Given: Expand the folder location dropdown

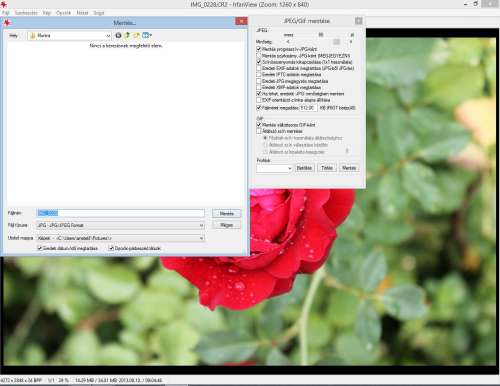Looking at the screenshot, I should 70,35.
